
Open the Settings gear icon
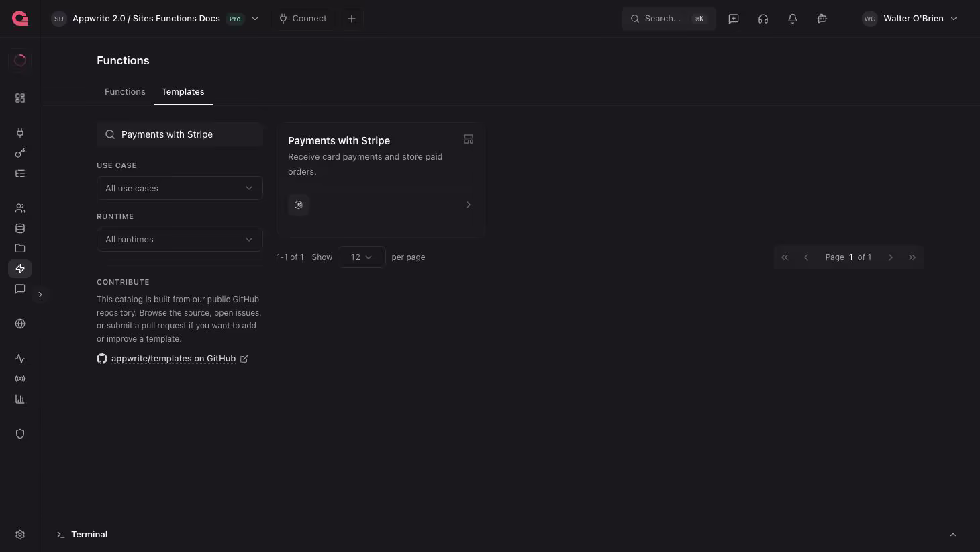[x=20, y=535]
